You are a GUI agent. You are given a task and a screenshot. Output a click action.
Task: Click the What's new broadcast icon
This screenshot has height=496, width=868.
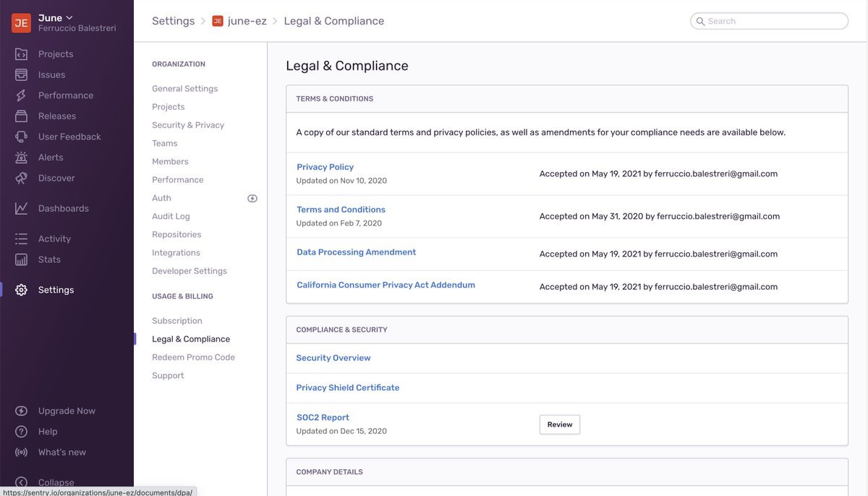click(x=22, y=452)
